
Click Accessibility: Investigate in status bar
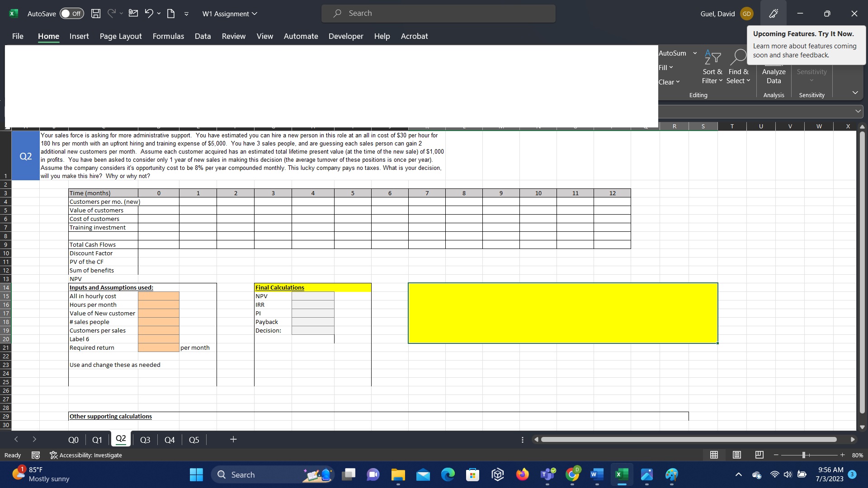(x=86, y=455)
